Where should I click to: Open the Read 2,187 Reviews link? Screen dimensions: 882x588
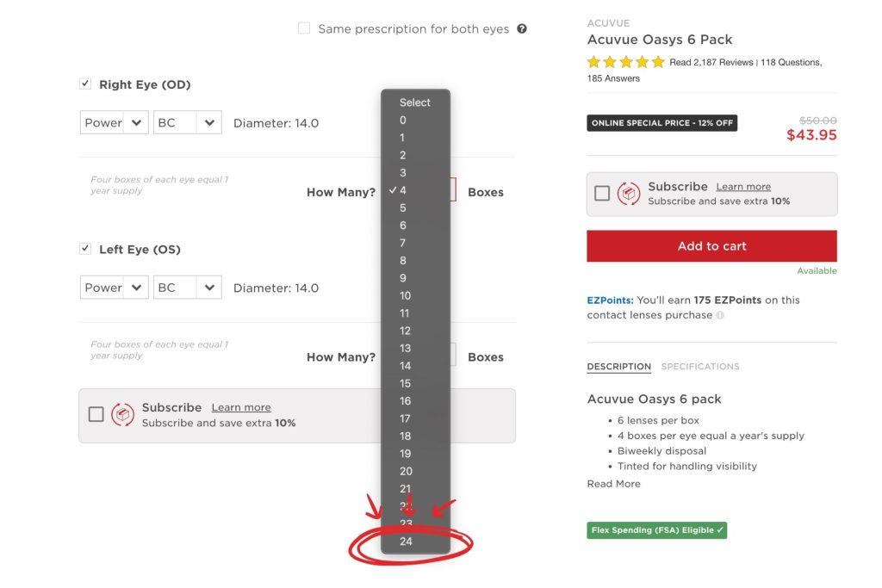coord(711,62)
